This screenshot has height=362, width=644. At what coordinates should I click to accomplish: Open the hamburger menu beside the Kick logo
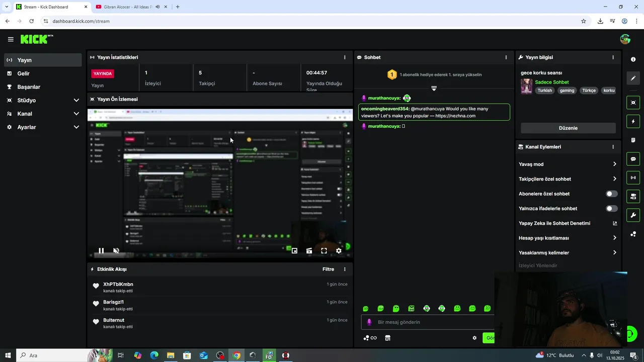point(11,39)
